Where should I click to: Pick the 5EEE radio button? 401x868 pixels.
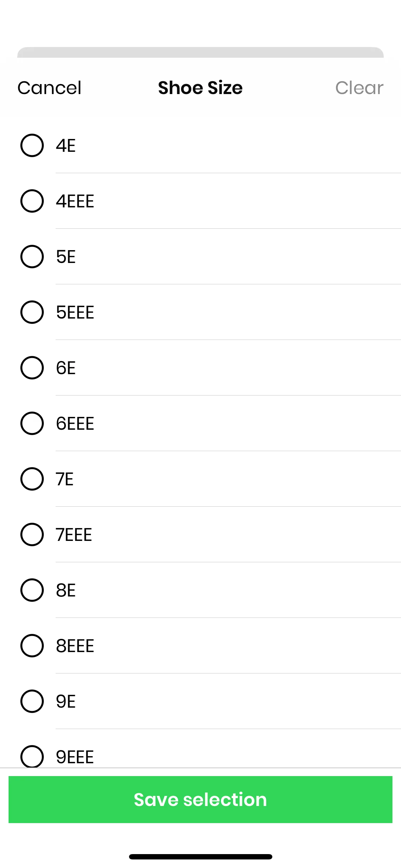[32, 312]
